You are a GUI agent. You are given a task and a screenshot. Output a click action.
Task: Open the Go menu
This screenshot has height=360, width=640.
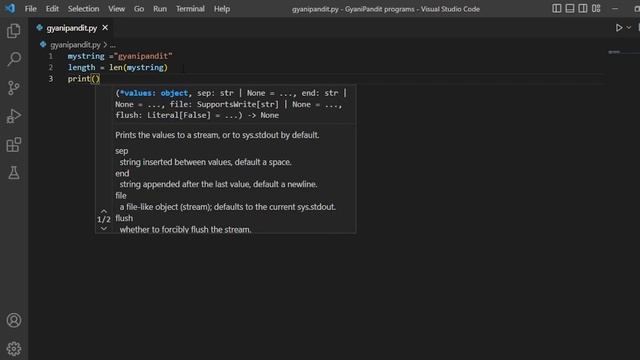tap(139, 9)
